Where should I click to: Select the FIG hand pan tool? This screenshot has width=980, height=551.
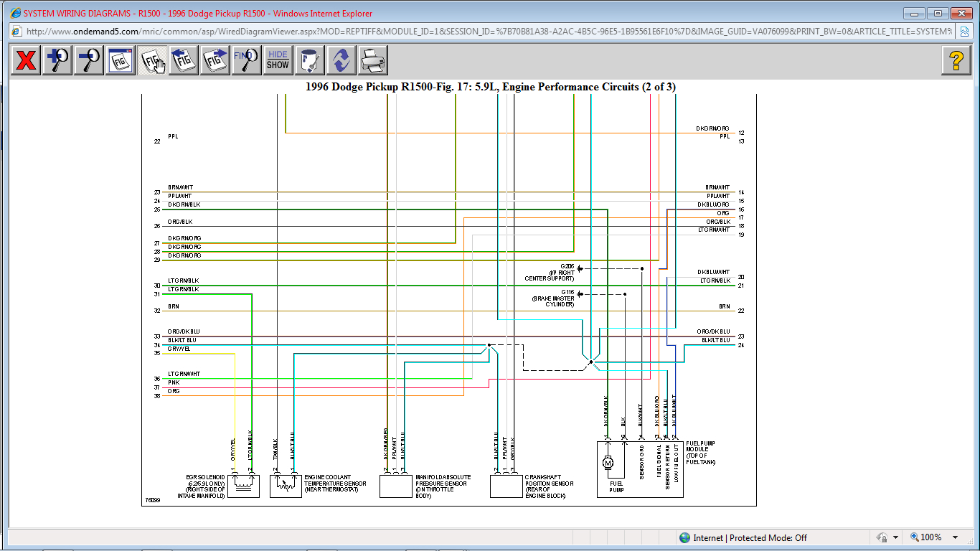152,60
